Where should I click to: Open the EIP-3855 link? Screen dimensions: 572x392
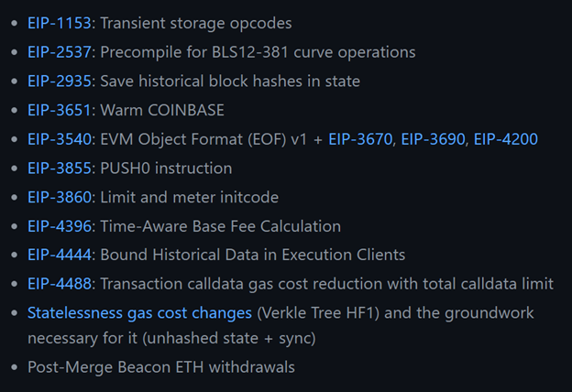(59, 169)
